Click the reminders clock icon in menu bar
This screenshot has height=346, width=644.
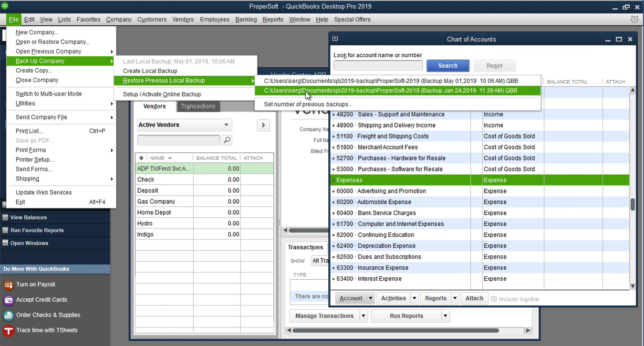coord(634,20)
